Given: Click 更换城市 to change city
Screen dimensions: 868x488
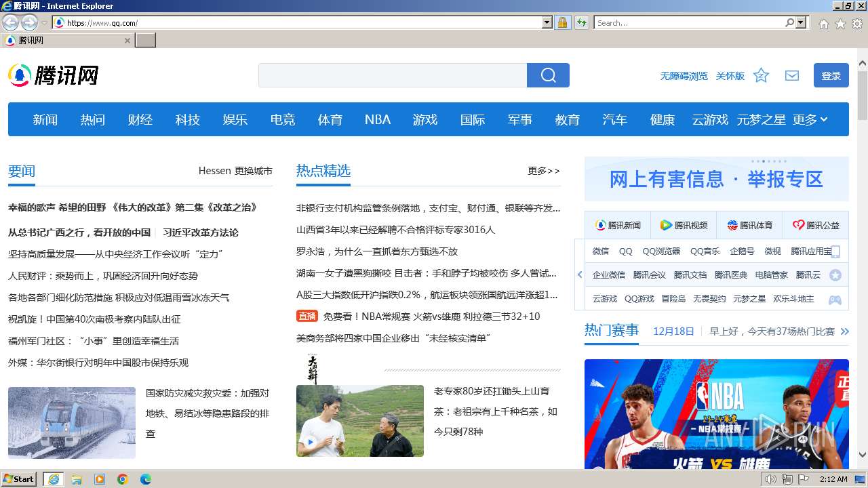Looking at the screenshot, I should coord(254,171).
